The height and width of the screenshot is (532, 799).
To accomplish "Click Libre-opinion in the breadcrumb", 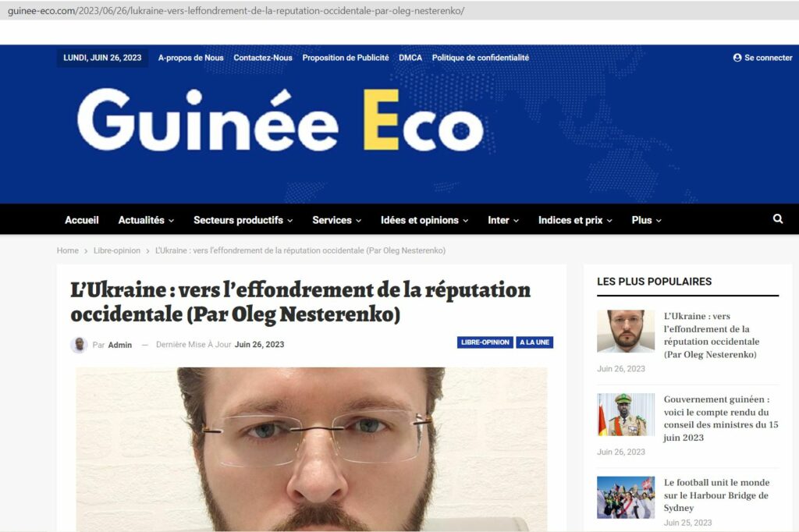I will coord(117,250).
